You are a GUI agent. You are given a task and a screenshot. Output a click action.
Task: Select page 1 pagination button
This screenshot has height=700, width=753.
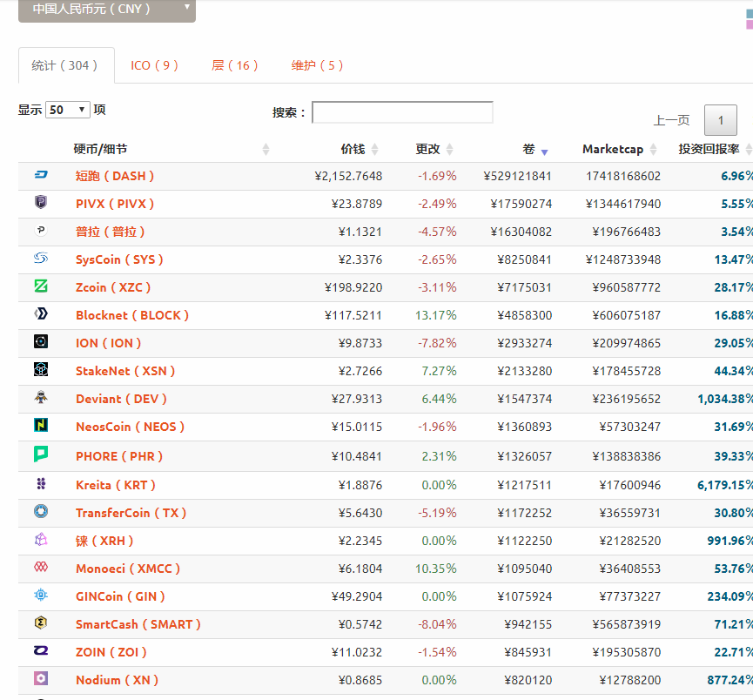(721, 120)
